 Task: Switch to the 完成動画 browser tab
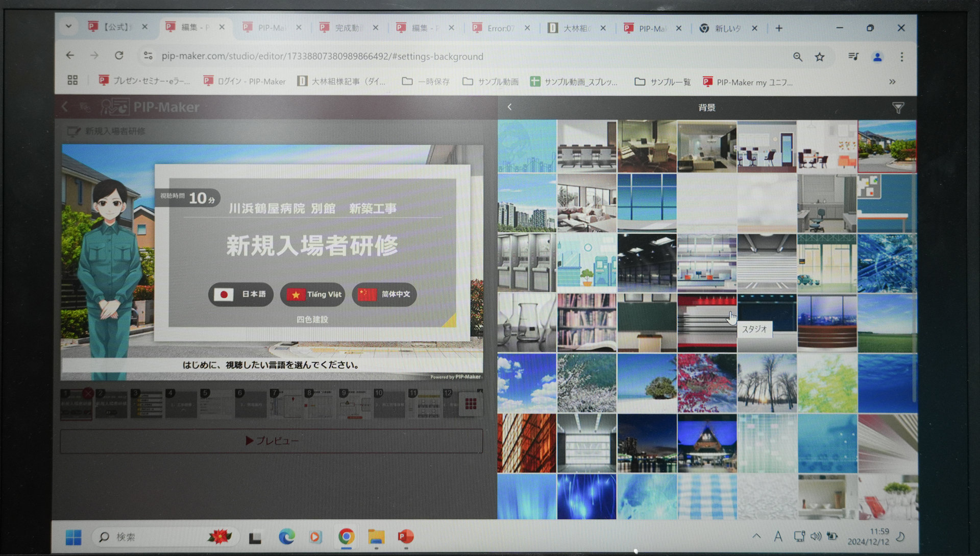coord(347,28)
